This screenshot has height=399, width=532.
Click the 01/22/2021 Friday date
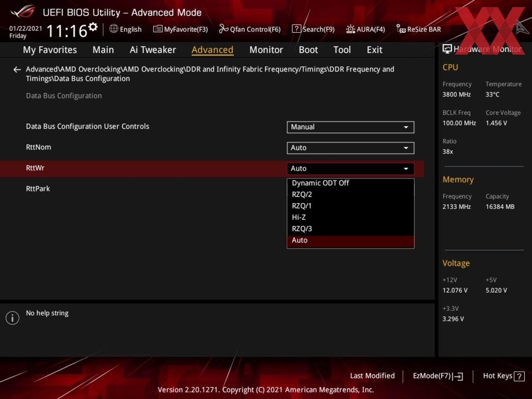(25, 32)
